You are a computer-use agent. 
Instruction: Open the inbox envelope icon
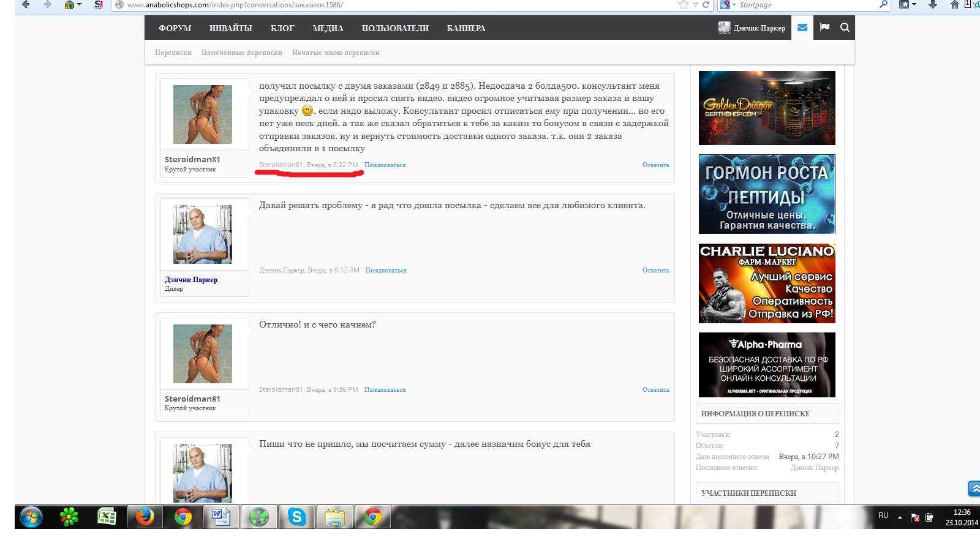pos(802,28)
